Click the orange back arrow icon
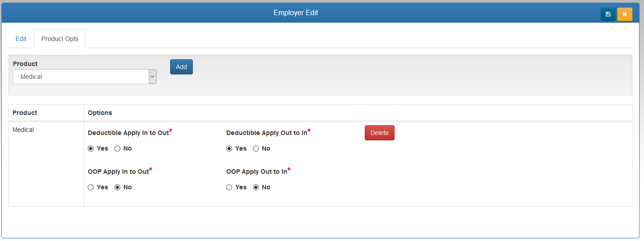This screenshot has width=644, height=241. 624,14
